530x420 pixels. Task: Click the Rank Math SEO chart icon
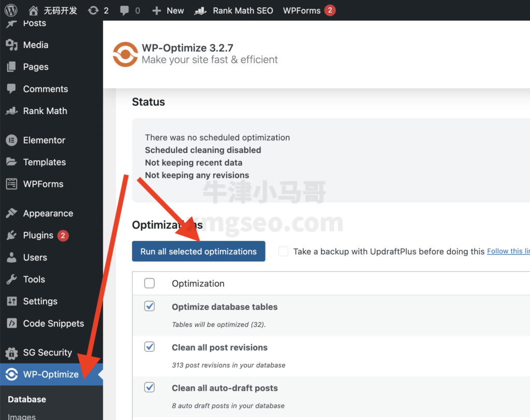[x=200, y=11]
